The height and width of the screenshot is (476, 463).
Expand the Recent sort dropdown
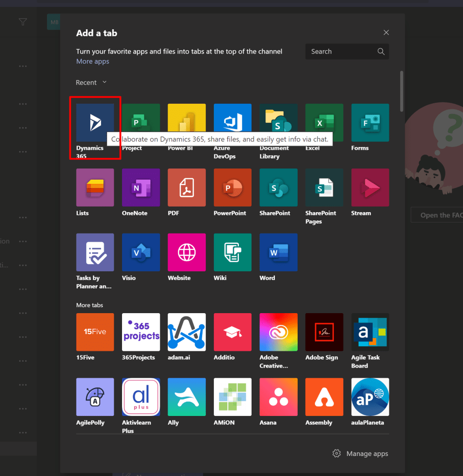click(91, 82)
